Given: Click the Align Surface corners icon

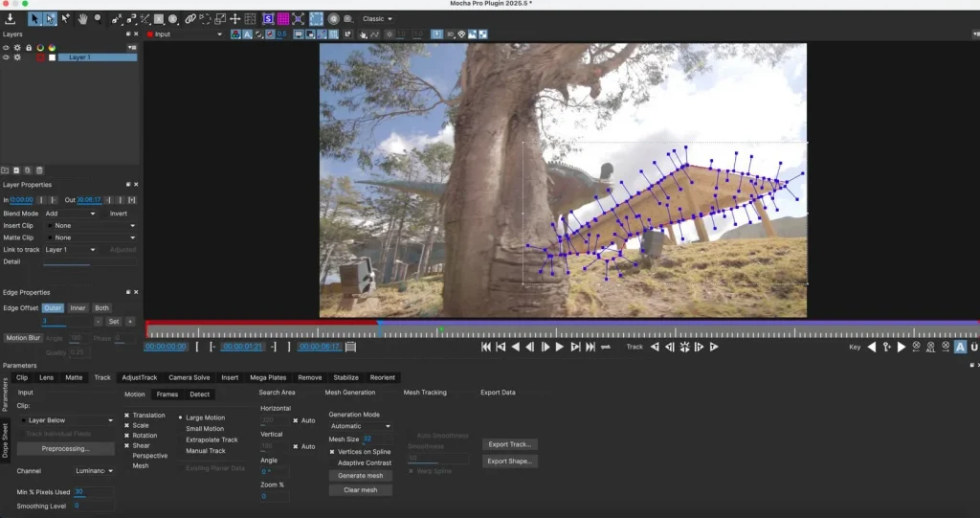Looking at the screenshot, I should point(299,19).
